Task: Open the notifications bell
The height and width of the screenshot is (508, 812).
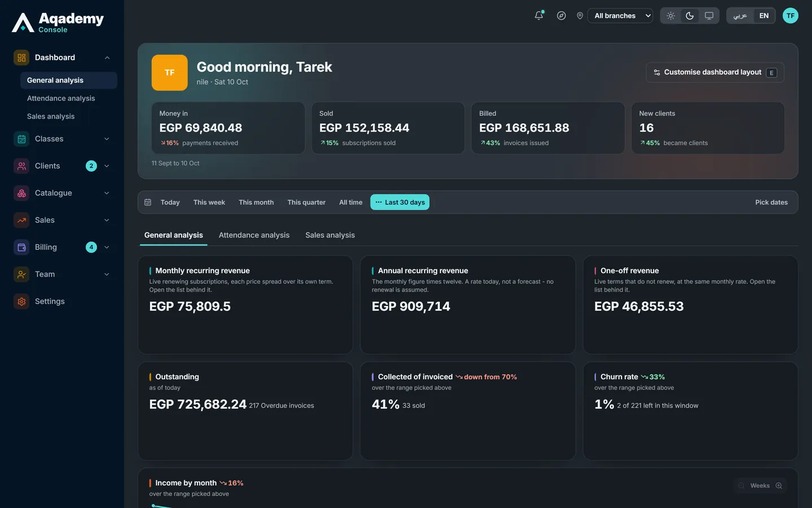Action: pos(539,16)
